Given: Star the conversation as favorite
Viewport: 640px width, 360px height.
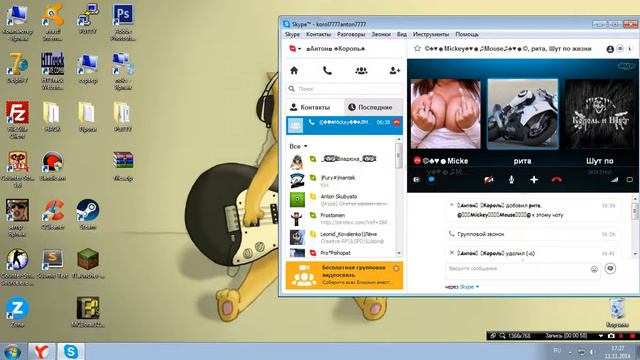Looking at the screenshot, I should (417, 49).
